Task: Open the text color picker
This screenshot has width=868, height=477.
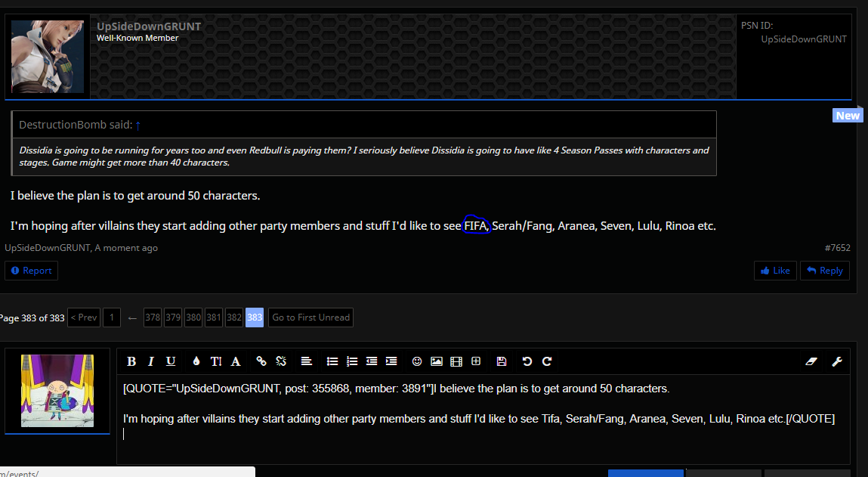Action: [x=196, y=361]
